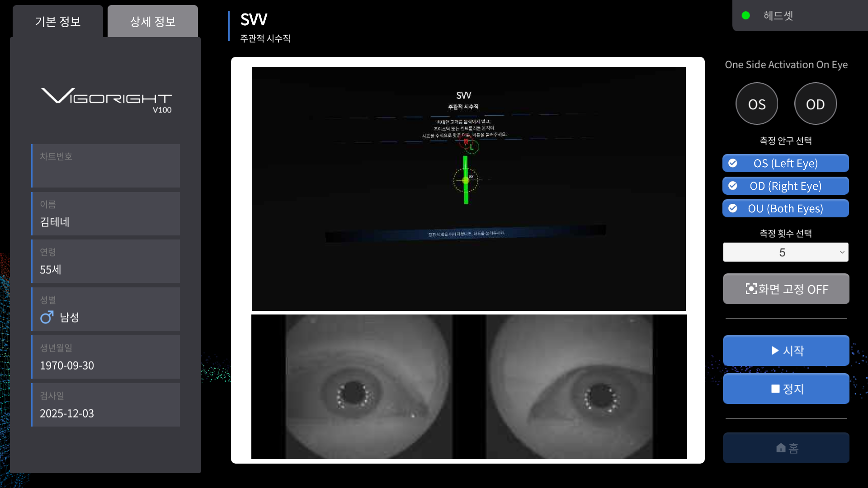Open the measurement count dropdown showing 5

coord(785,252)
